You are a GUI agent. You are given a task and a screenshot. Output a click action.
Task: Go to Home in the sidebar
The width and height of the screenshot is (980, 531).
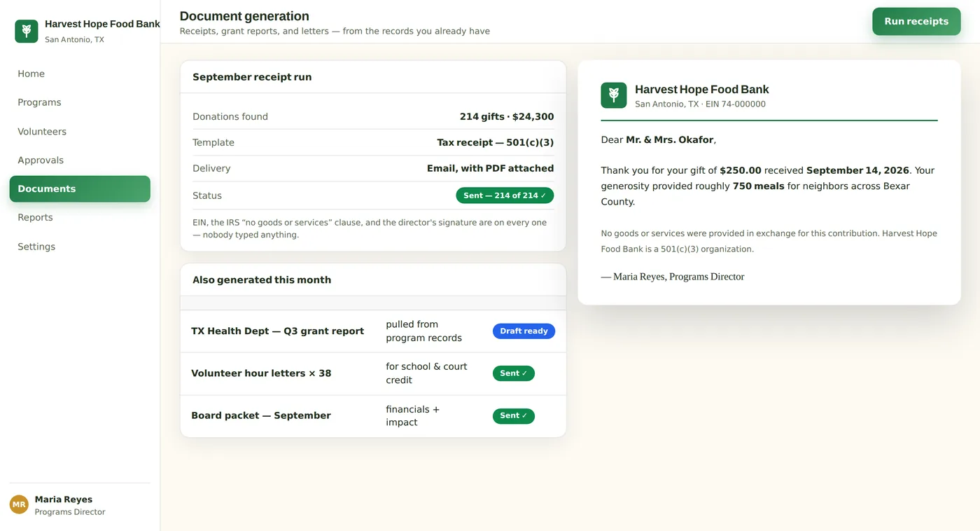80,74
